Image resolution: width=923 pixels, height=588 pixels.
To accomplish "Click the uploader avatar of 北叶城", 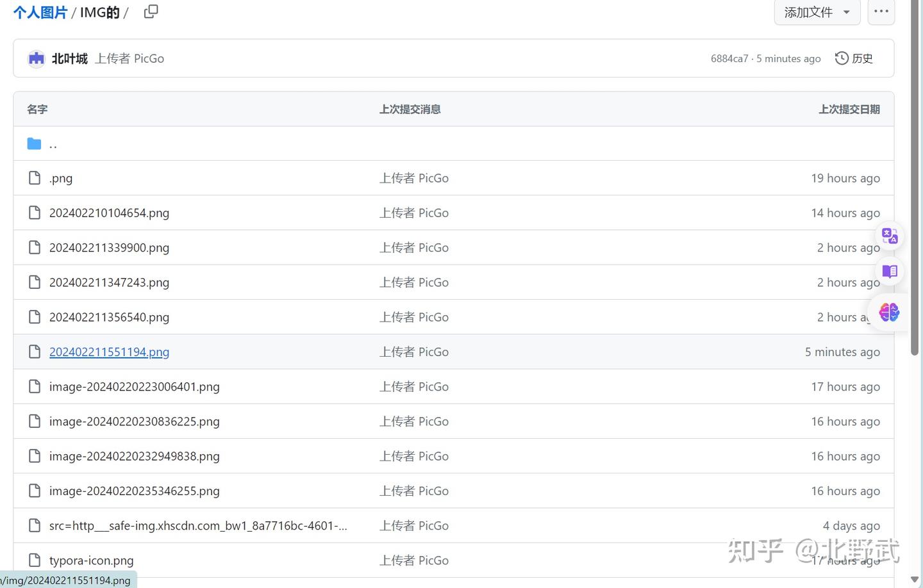I will point(37,58).
